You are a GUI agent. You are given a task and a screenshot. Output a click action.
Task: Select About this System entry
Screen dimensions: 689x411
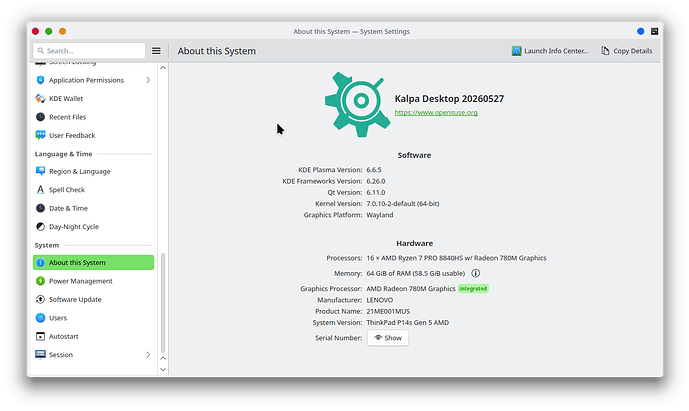[93, 262]
